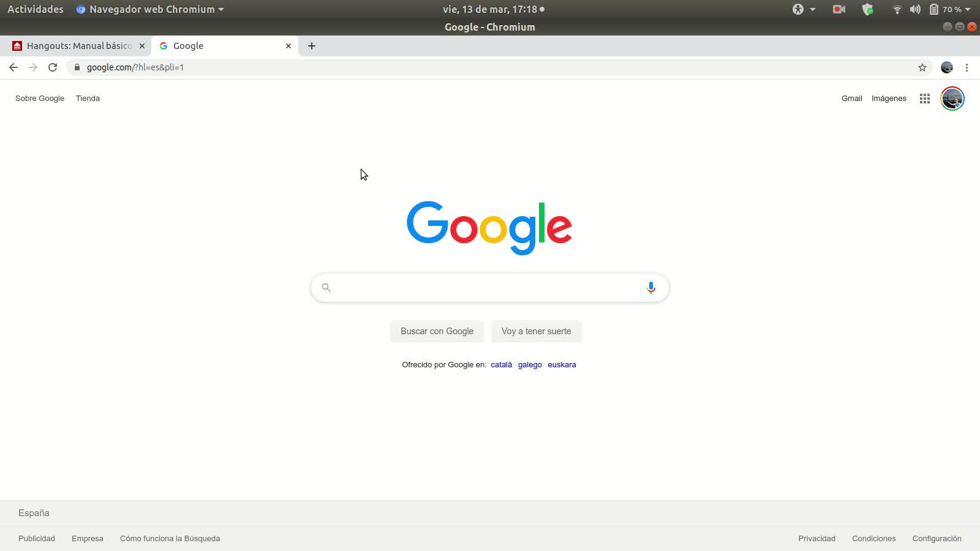Viewport: 980px width, 551px height.
Task: Go back to the previous page
Action: [x=13, y=67]
